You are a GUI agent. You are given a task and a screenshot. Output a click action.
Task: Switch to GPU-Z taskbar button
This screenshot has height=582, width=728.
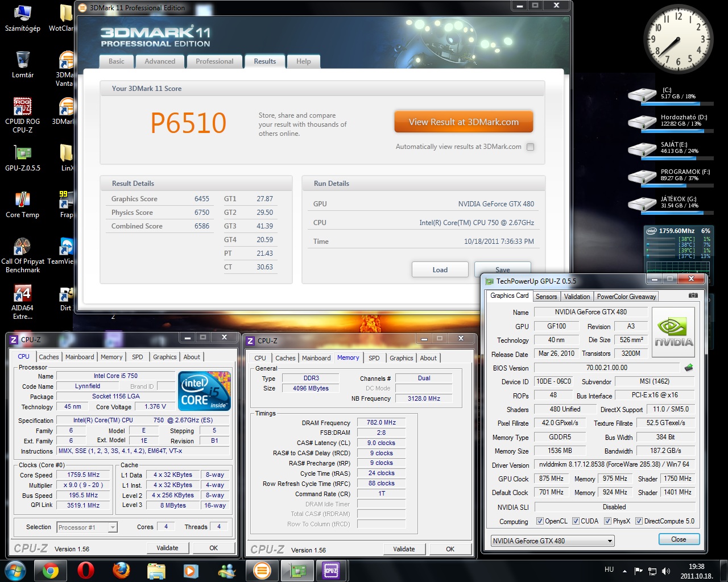[297, 570]
